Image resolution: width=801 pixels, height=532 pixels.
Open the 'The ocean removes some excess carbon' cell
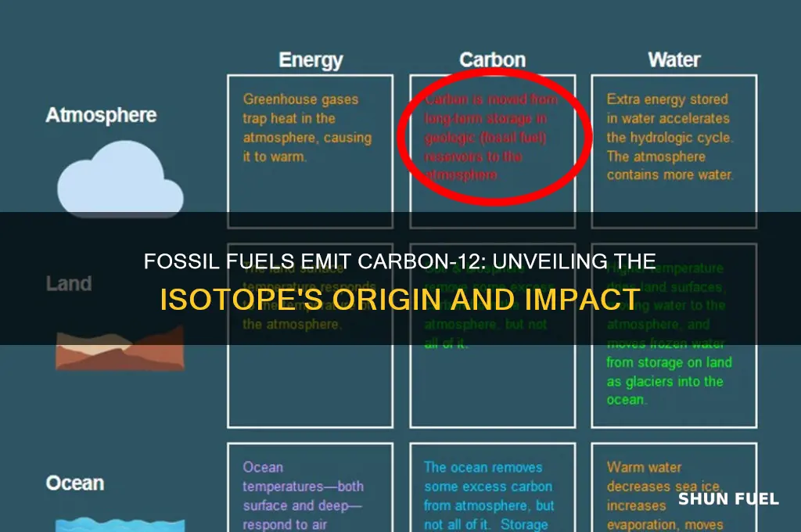pyautogui.click(x=493, y=487)
